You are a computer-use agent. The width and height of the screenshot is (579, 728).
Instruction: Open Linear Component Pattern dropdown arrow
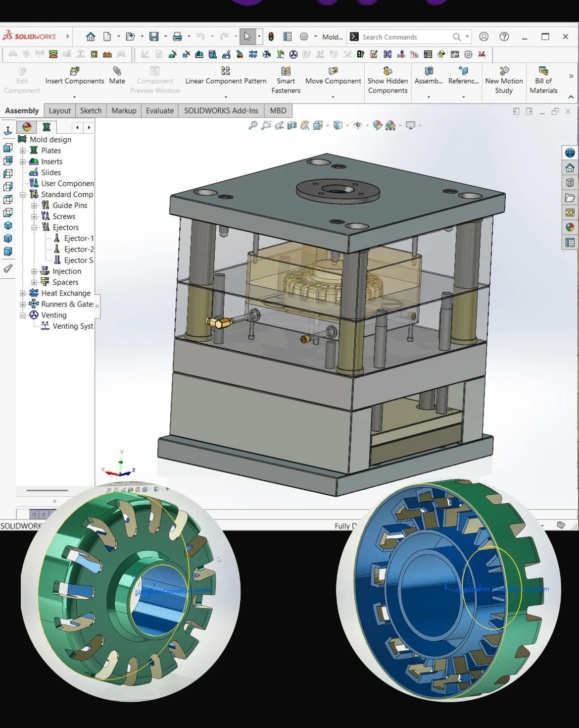(226, 97)
